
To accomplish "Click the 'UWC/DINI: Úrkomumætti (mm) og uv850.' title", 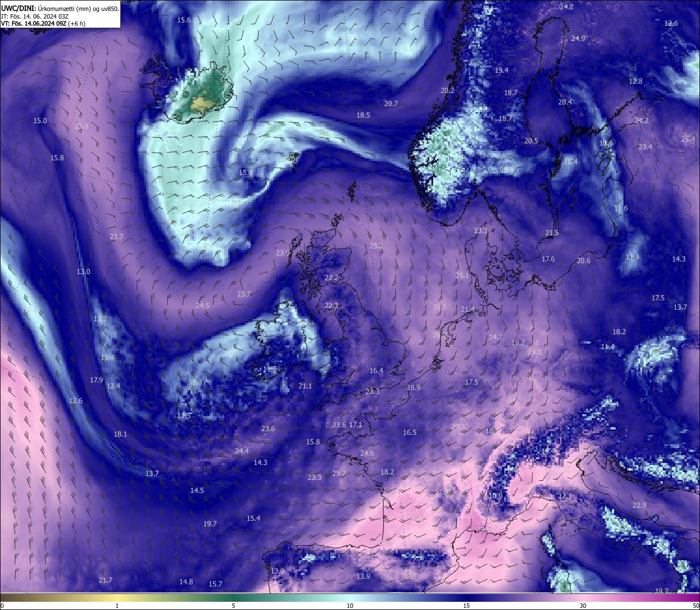I will click(x=60, y=9).
